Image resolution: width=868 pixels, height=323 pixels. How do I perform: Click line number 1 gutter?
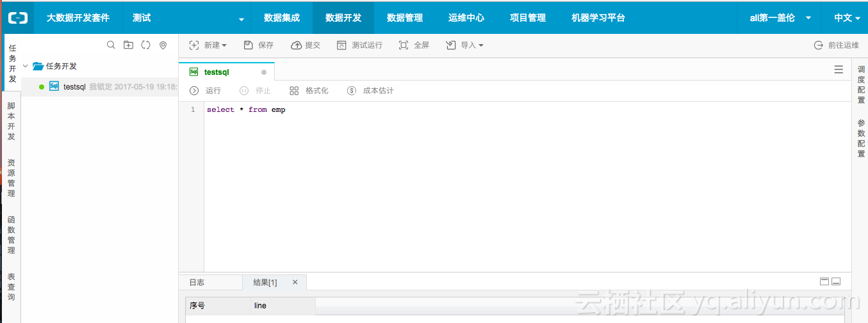click(x=193, y=110)
